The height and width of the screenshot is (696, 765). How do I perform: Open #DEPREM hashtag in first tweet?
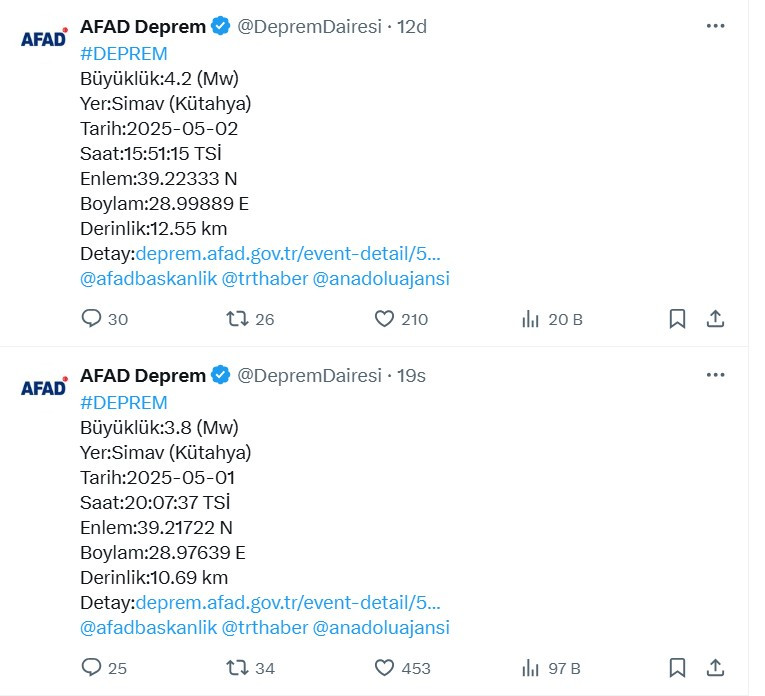coord(124,54)
